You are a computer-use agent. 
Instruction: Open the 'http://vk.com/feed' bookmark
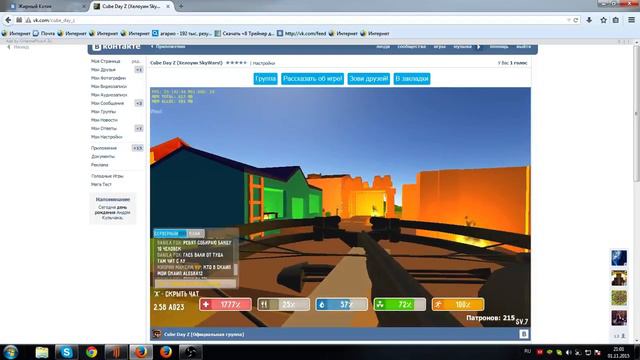click(x=301, y=33)
